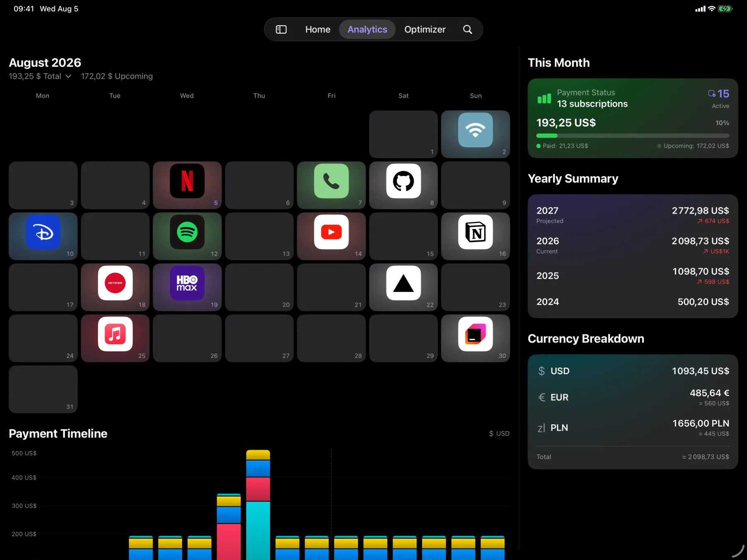The width and height of the screenshot is (747, 560).
Task: Select calendar day 20
Action: 259,287
